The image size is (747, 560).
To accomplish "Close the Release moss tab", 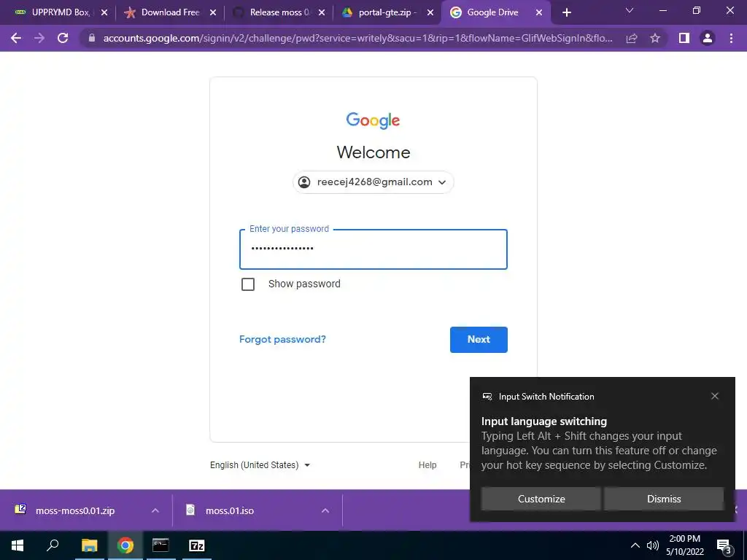I will pyautogui.click(x=322, y=12).
